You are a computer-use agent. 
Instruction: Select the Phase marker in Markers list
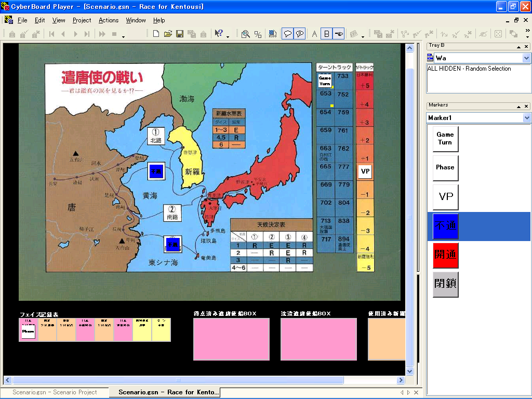[445, 168]
